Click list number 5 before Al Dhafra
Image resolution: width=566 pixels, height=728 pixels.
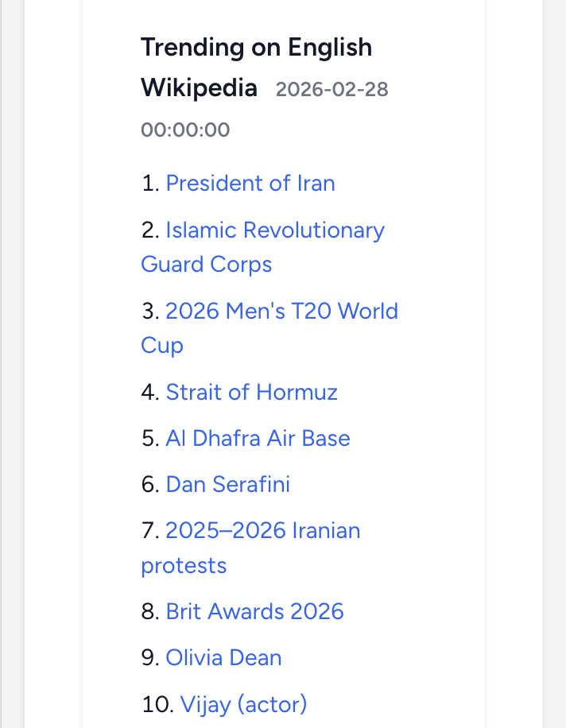150,438
